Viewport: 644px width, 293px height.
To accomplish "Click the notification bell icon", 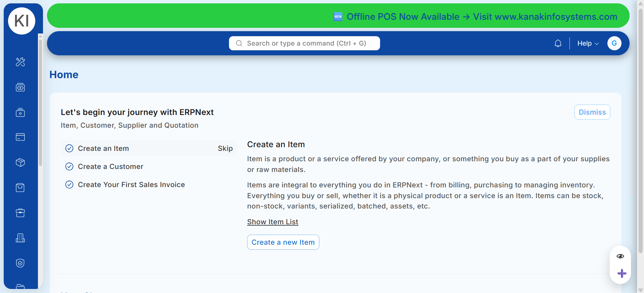I will point(558,43).
